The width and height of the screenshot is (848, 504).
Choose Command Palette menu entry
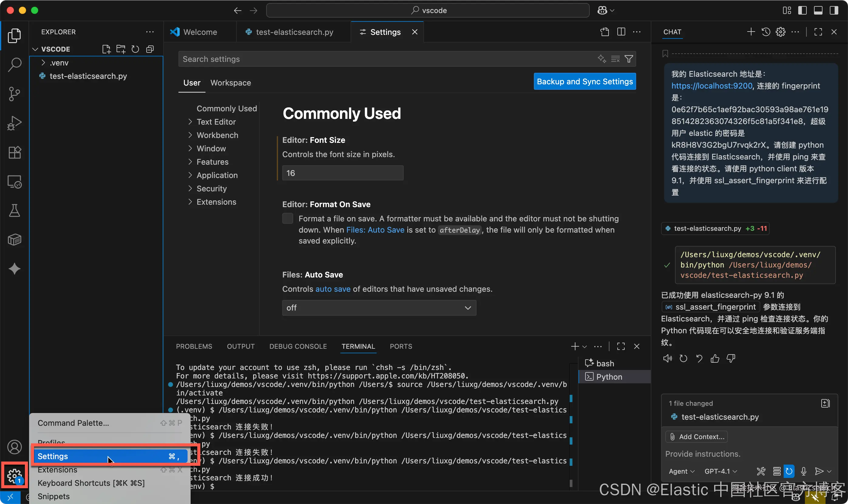tap(110, 423)
